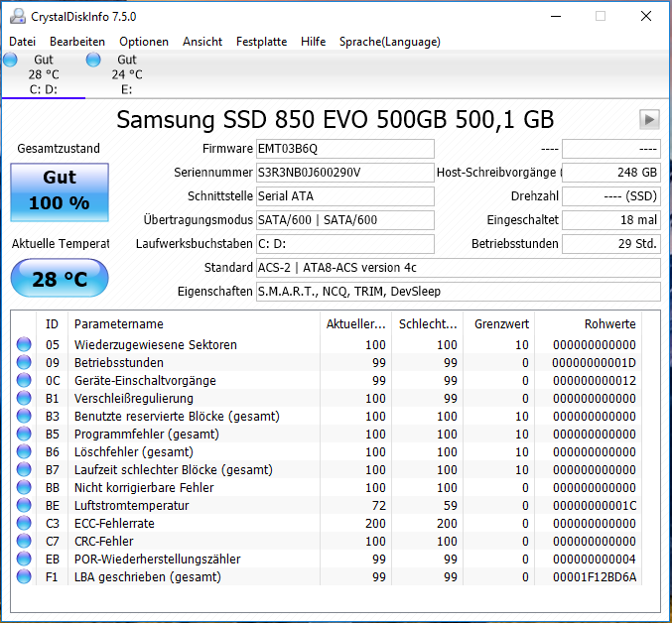Click the Seriennummer field S3R3NB0J600290V
This screenshot has height=623, width=672.
coord(345,173)
